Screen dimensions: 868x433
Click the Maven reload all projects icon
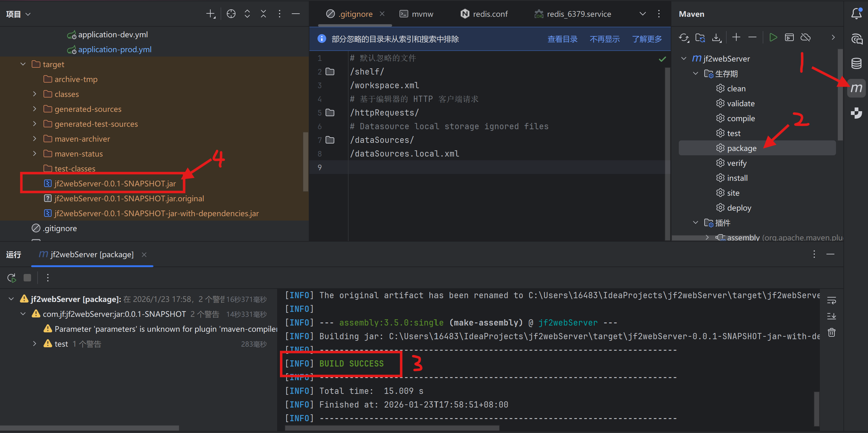click(684, 37)
